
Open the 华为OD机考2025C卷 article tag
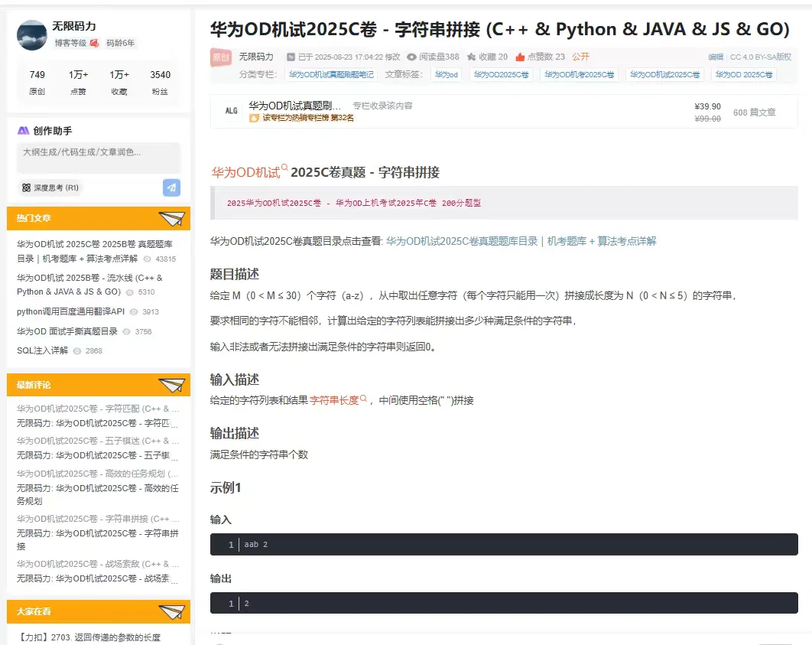580,75
